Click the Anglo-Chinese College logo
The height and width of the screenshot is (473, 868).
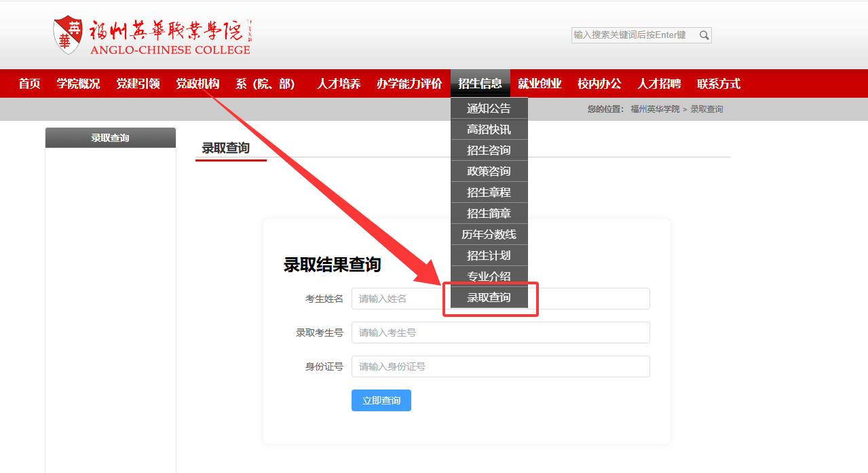(x=153, y=36)
